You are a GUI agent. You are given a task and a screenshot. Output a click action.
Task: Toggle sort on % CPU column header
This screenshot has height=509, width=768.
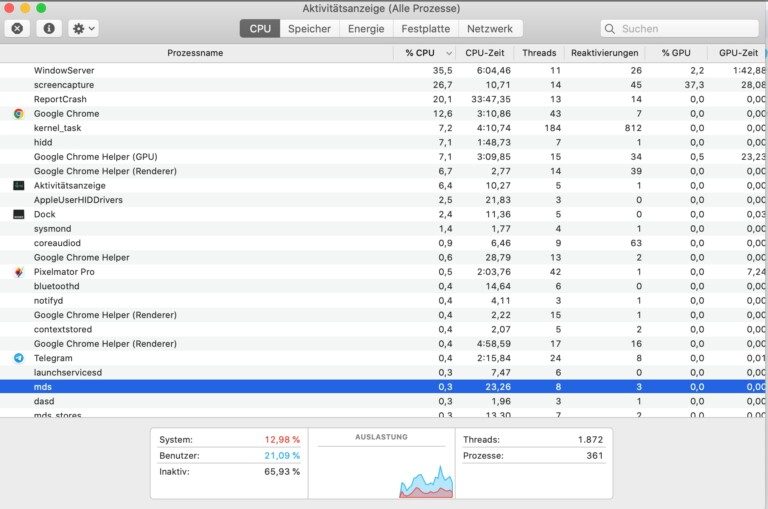[x=424, y=53]
